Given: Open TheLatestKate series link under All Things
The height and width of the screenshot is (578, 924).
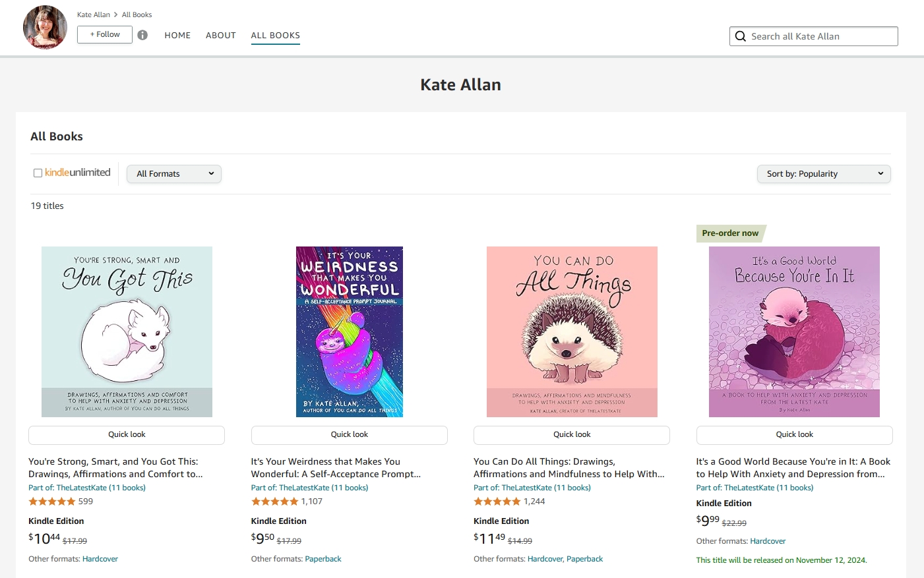Looking at the screenshot, I should (x=532, y=488).
